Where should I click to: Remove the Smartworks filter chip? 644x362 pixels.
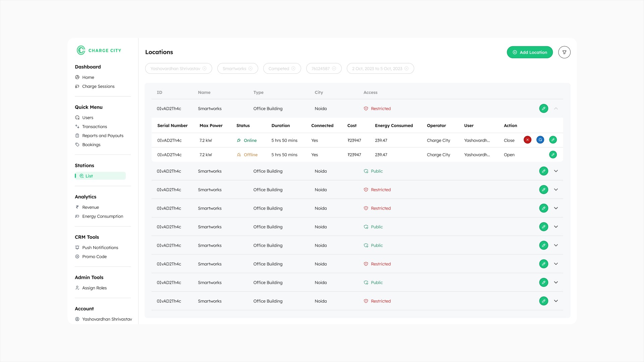[250, 69]
